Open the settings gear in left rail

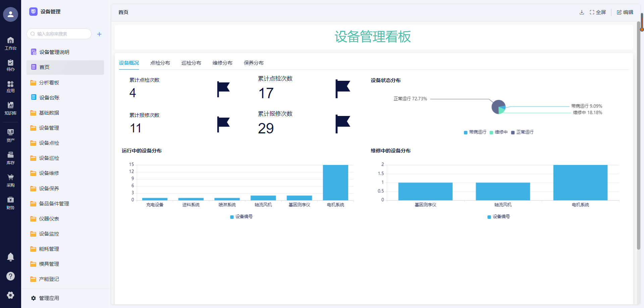click(x=10, y=295)
